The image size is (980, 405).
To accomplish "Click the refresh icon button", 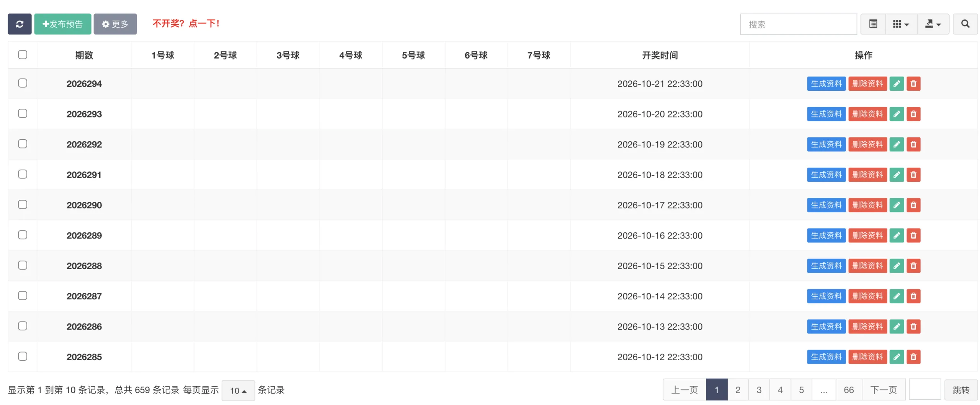I will point(20,24).
